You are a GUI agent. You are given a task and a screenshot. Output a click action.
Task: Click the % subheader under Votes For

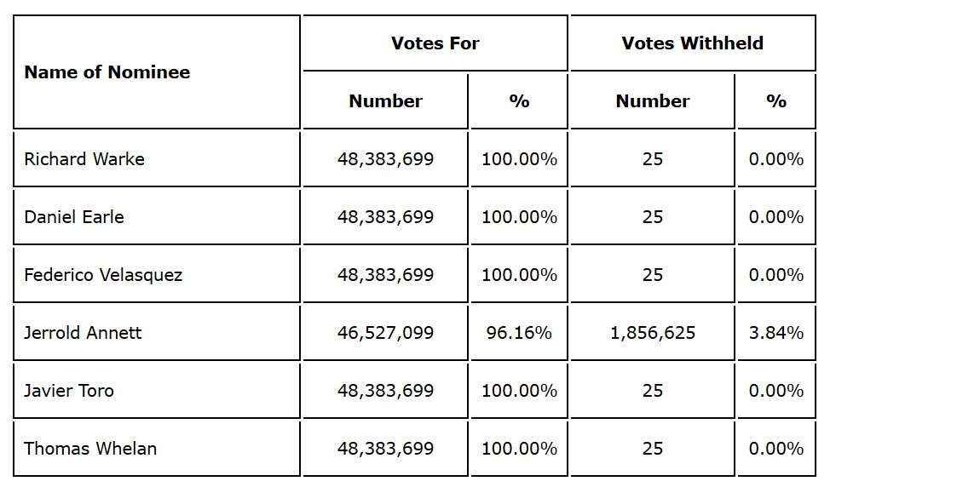pyautogui.click(x=519, y=101)
